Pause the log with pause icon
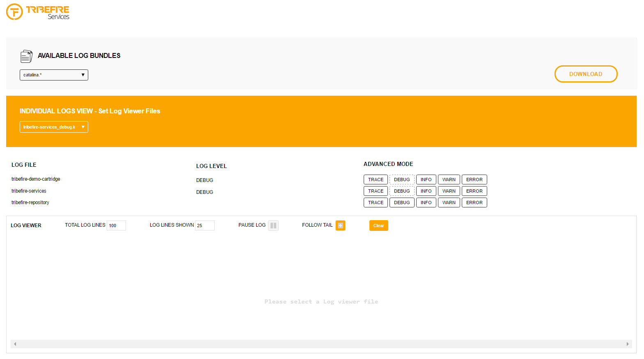 coord(273,226)
